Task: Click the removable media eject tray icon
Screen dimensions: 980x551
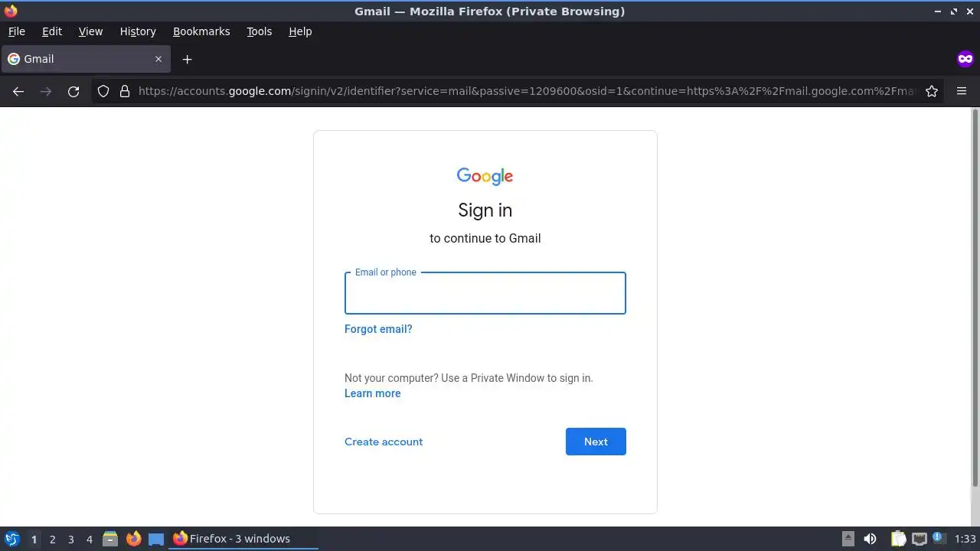Action: (848, 539)
